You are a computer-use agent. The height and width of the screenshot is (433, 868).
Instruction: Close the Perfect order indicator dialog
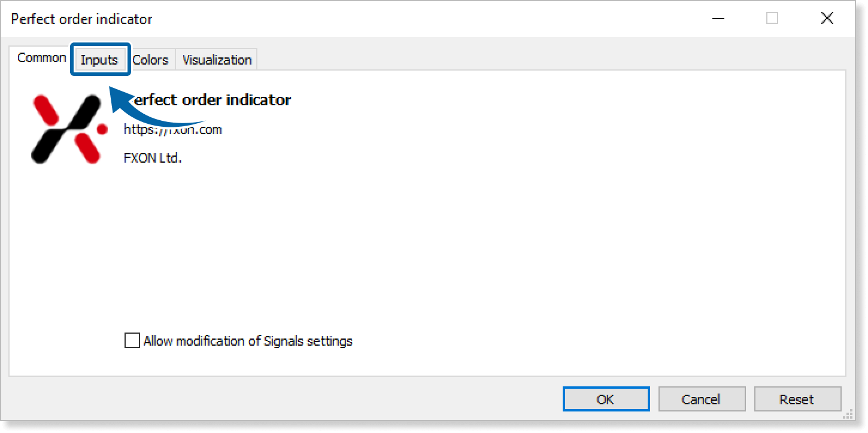coord(827,19)
